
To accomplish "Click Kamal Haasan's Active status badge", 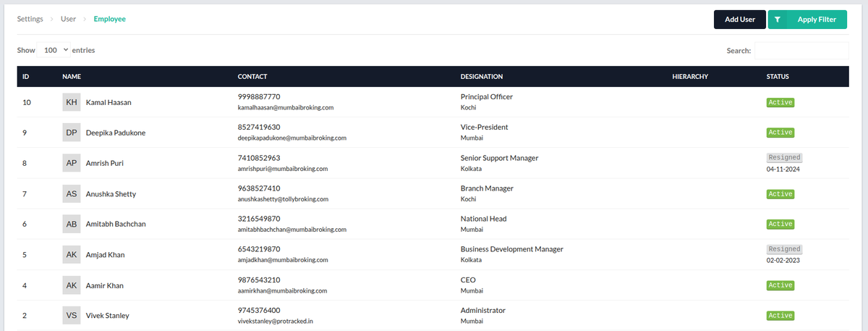I will (x=780, y=103).
